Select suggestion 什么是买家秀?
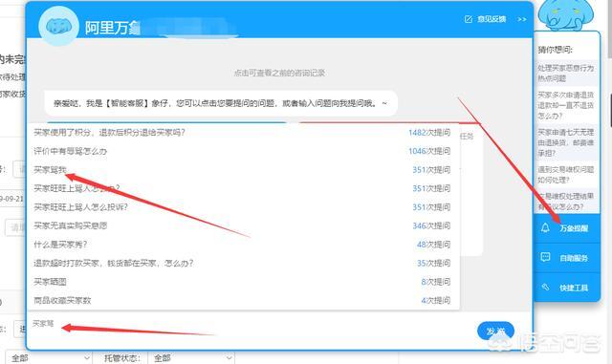Viewport: 612px width, 364px height. (x=60, y=245)
